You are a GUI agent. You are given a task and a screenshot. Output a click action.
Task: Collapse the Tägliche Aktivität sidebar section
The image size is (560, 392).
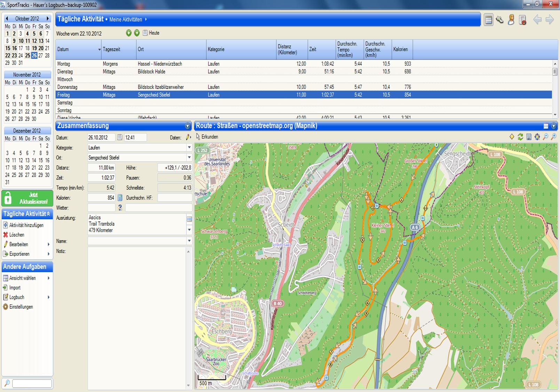pyautogui.click(x=48, y=214)
